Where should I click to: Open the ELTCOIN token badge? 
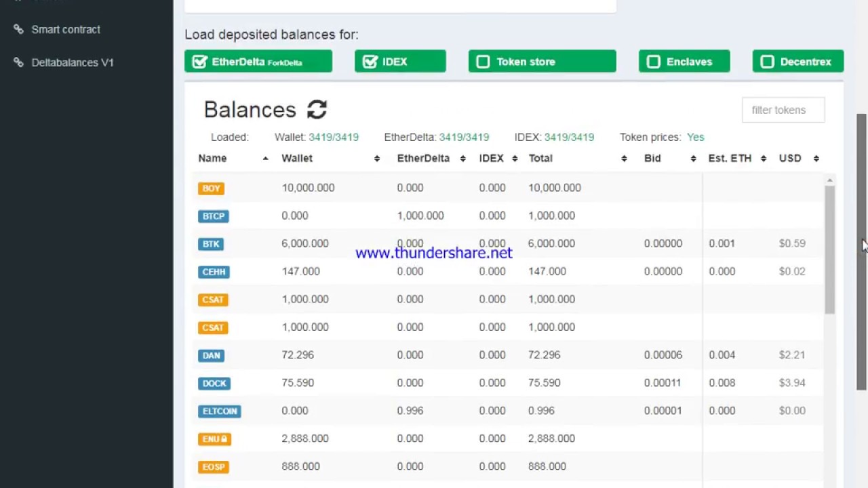[220, 411]
